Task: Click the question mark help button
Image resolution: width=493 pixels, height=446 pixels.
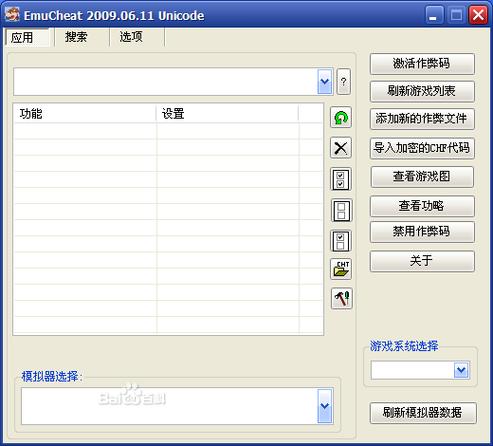Action: coord(344,82)
